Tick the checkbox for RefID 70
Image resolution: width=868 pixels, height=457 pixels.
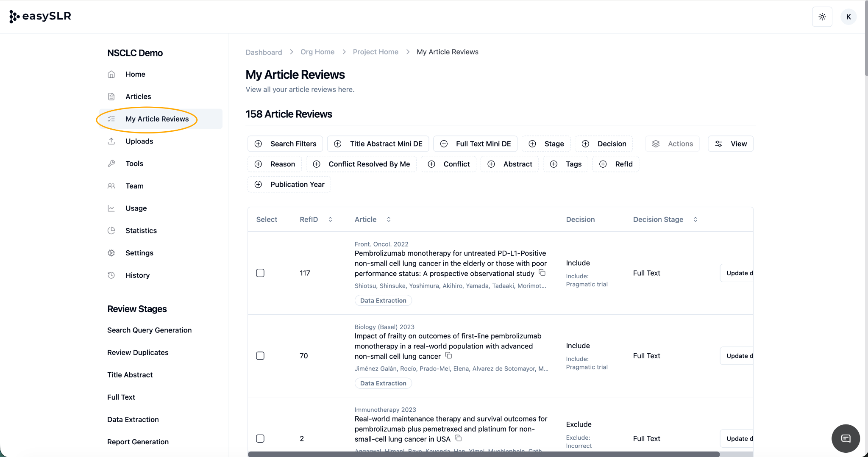click(260, 356)
